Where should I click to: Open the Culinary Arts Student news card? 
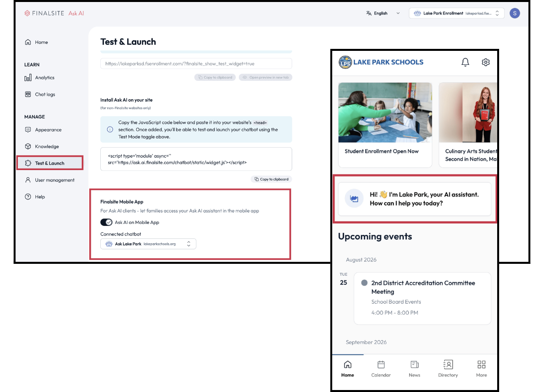click(x=468, y=125)
